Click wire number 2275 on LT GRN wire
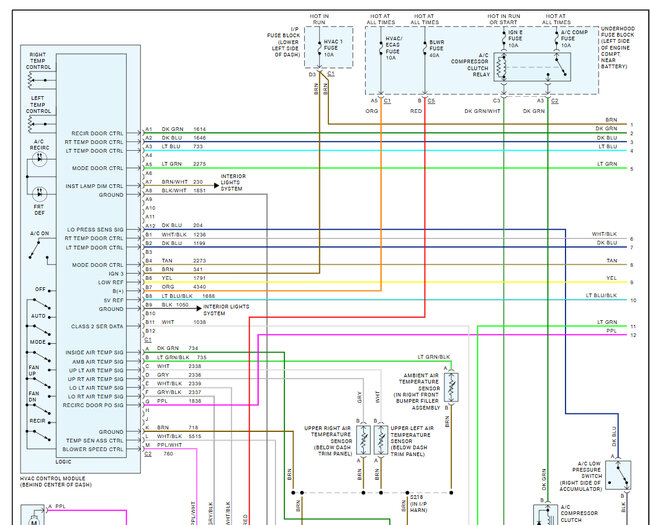This screenshot has height=525, width=650. (x=200, y=164)
